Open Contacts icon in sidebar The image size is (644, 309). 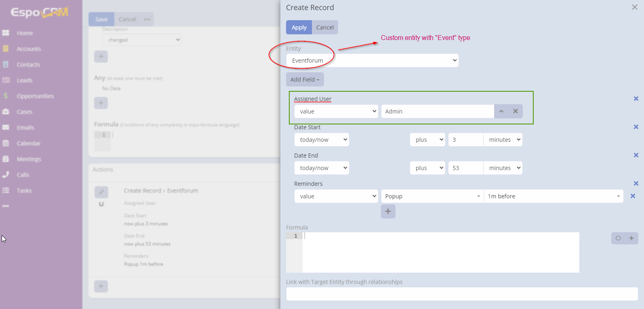click(6, 64)
